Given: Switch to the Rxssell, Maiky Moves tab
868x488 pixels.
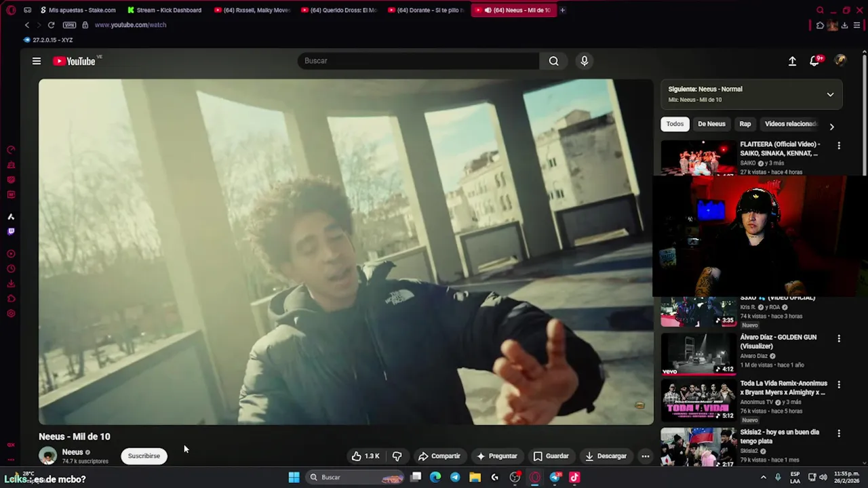Looking at the screenshot, I should tap(252, 10).
